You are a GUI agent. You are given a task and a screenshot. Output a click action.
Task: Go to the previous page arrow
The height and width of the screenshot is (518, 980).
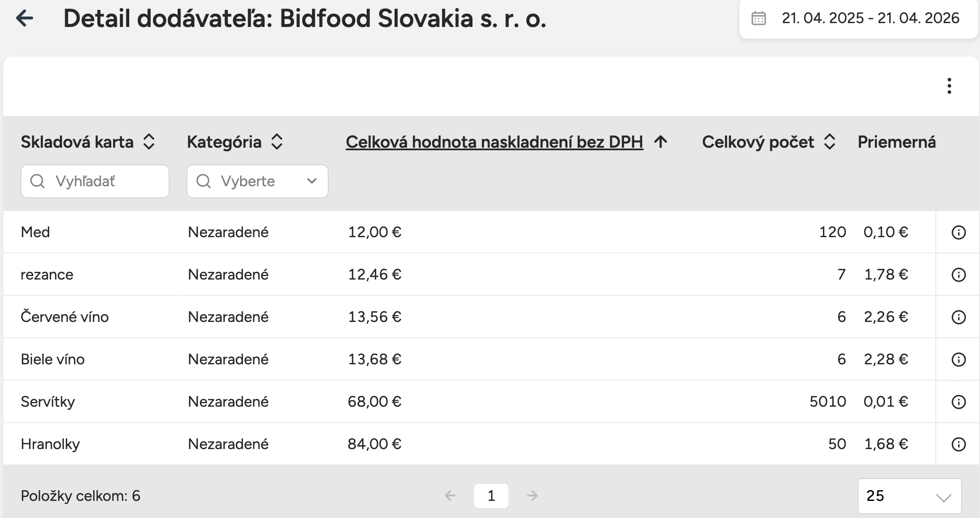point(450,496)
